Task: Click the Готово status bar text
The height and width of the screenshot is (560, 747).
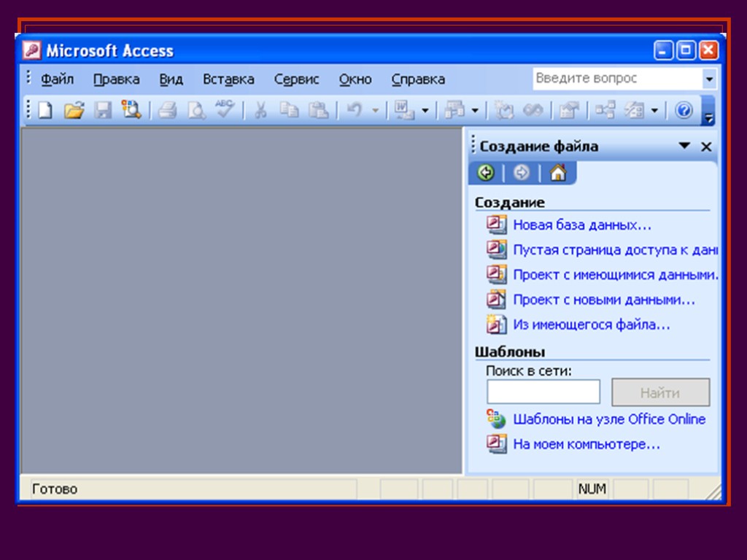Action: click(x=55, y=489)
